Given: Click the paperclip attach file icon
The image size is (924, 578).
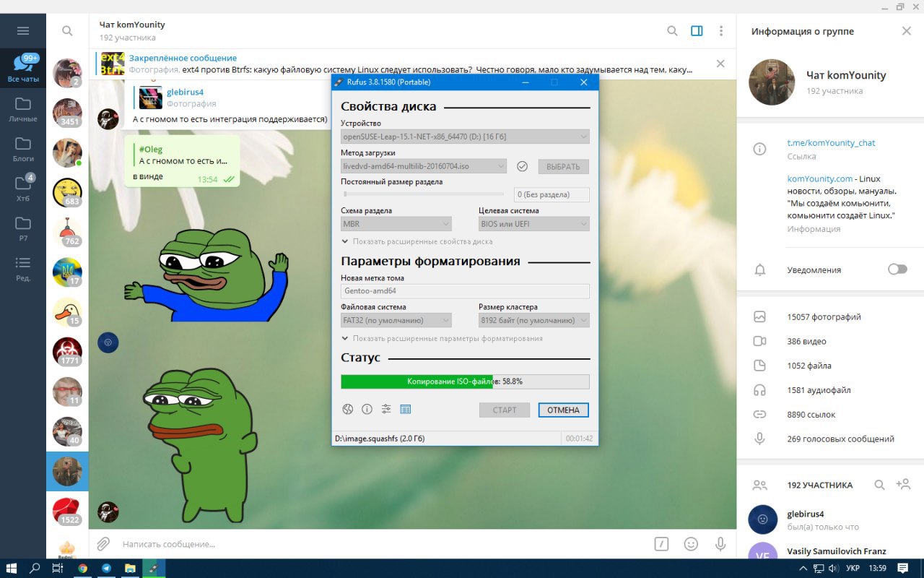Looking at the screenshot, I should pyautogui.click(x=103, y=544).
